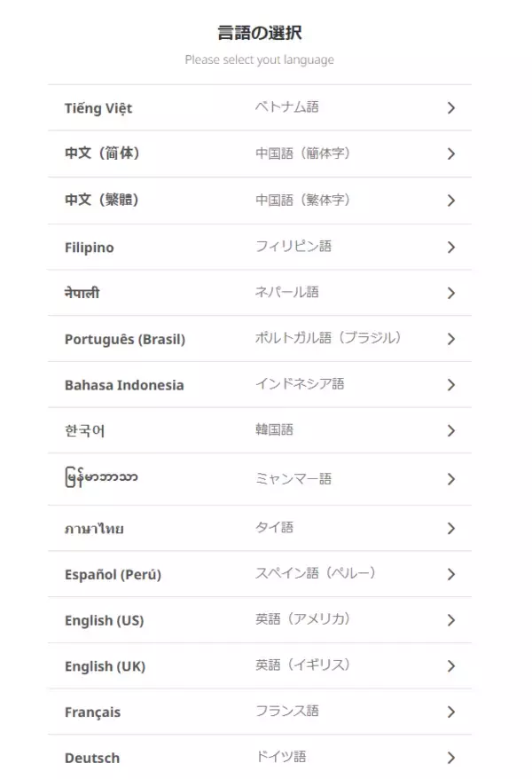Image resolution: width=532 pixels, height=779 pixels.
Task: Click the arrow for Português (Brasil)
Action: (451, 339)
